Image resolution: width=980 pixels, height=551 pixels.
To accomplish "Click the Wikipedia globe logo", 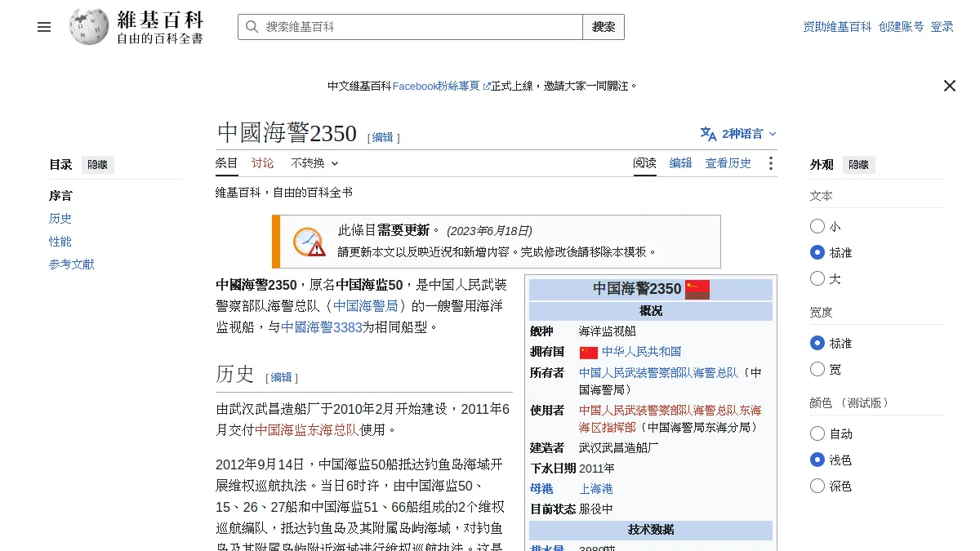I will (x=89, y=27).
